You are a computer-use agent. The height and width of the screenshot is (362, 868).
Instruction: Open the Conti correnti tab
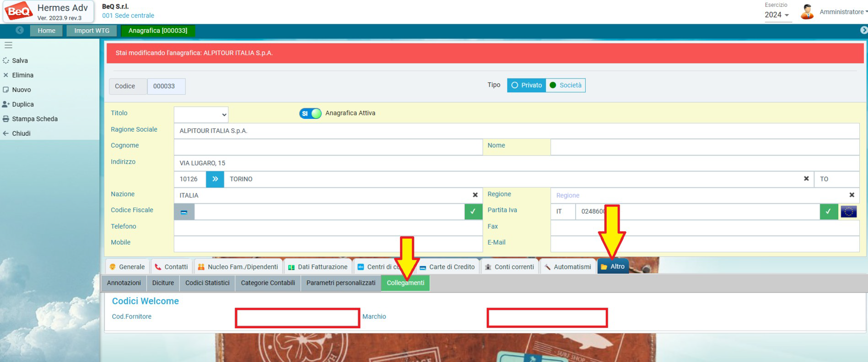[x=509, y=267]
